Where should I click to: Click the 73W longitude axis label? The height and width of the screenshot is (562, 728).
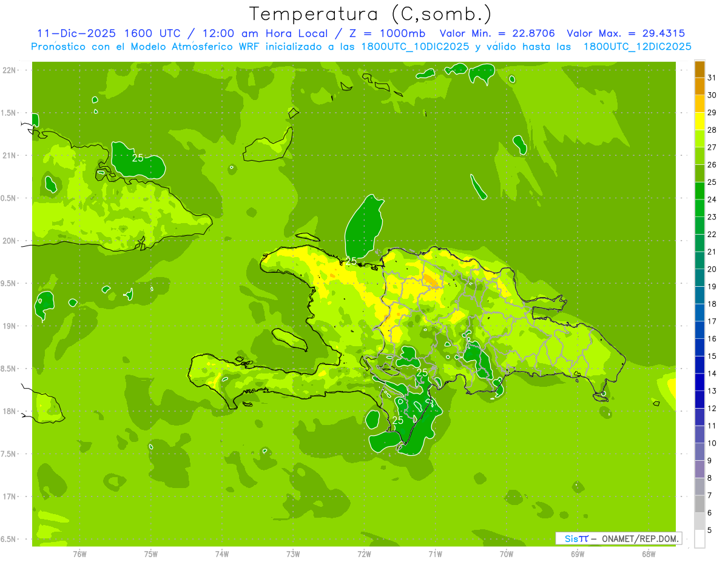click(293, 554)
